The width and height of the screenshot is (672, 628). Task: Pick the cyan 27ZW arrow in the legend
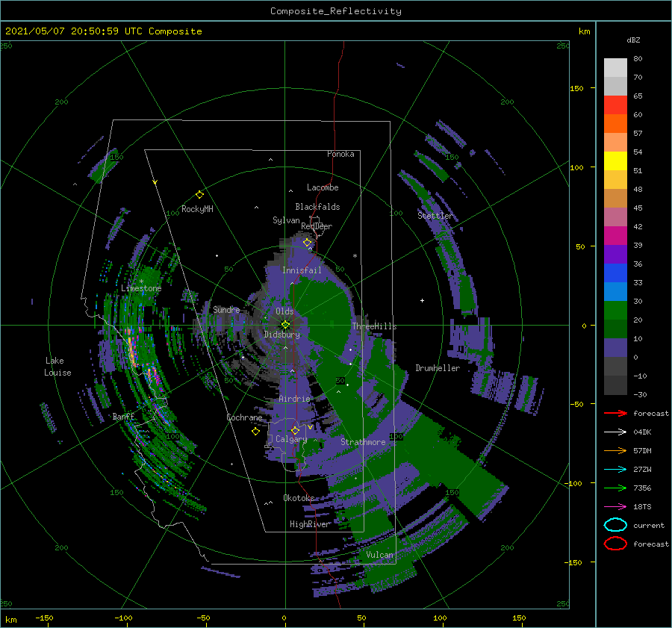click(x=615, y=470)
